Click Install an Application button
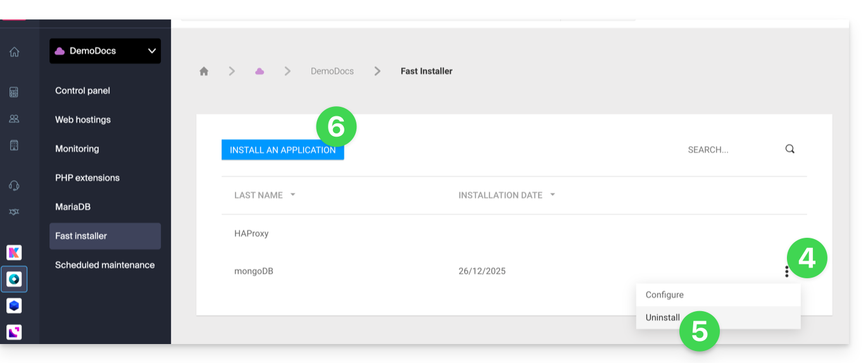 (x=282, y=150)
